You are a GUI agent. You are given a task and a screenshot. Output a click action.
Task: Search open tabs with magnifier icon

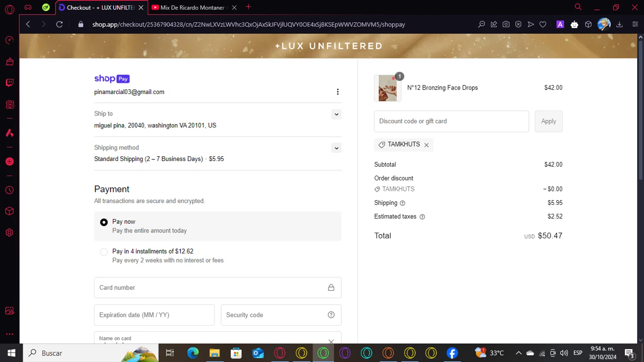578,7
